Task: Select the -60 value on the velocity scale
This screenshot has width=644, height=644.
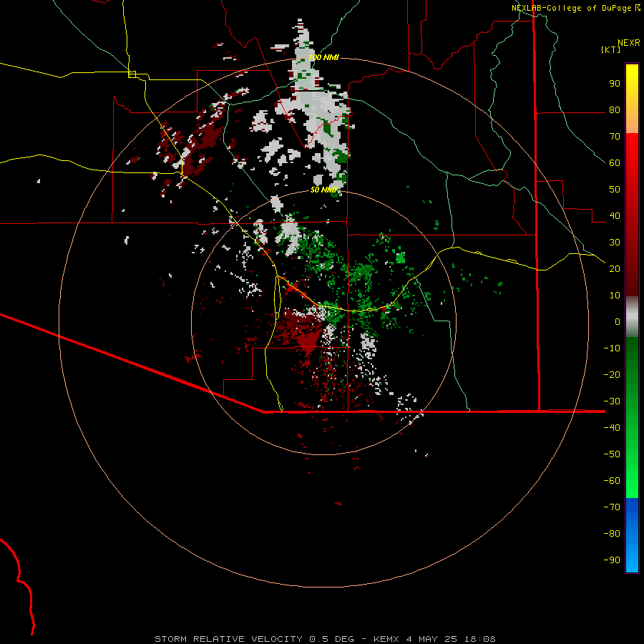Action: click(612, 481)
